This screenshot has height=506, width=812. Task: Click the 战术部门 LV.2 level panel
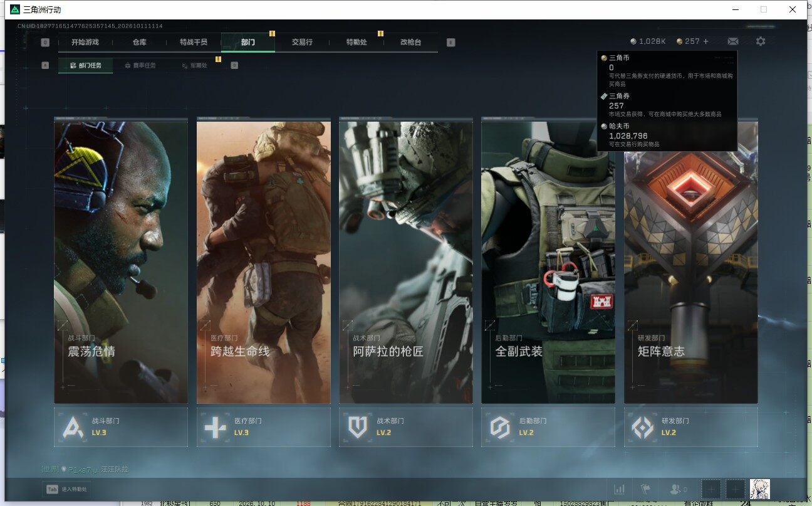pos(406,428)
